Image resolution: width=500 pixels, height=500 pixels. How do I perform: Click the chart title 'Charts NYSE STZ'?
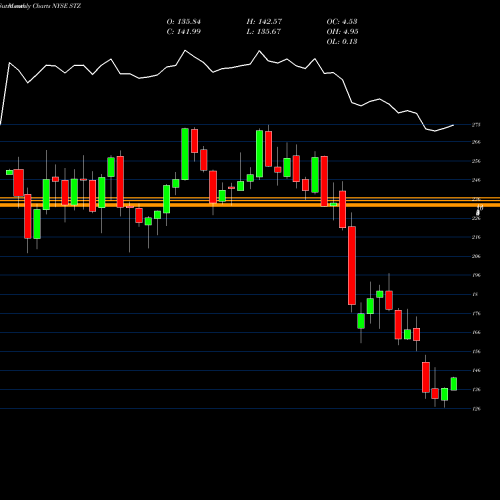[x=57, y=6]
